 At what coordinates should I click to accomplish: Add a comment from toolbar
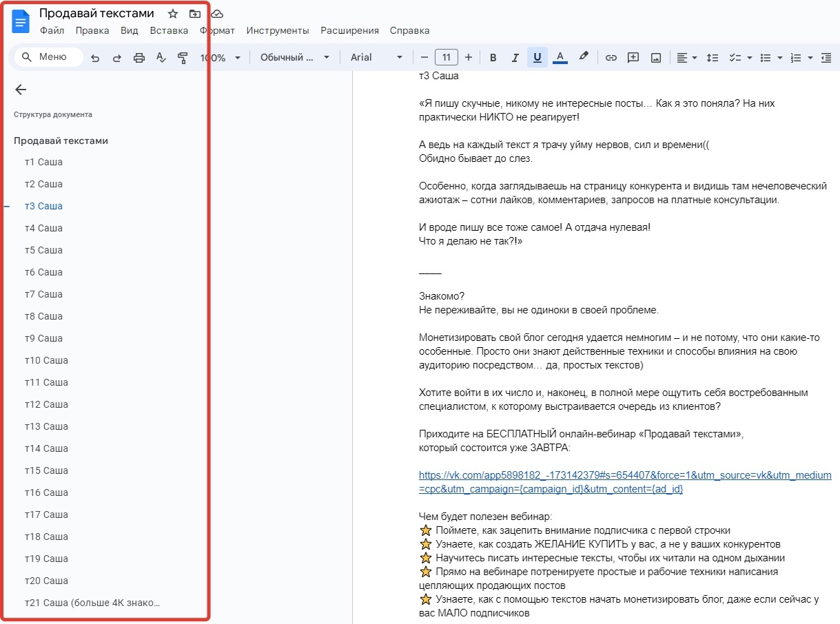coord(633,58)
